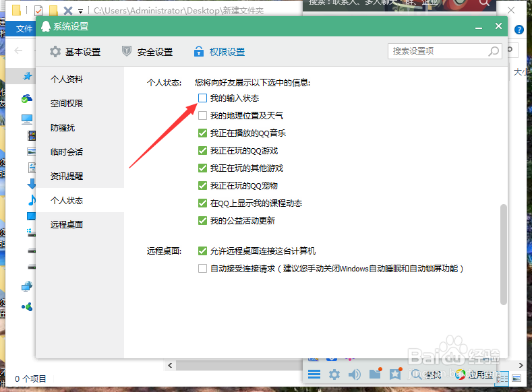The image size is (532, 392).
Task: Open the Music note icon in Explorer
Action: pyautogui.click(x=32, y=200)
